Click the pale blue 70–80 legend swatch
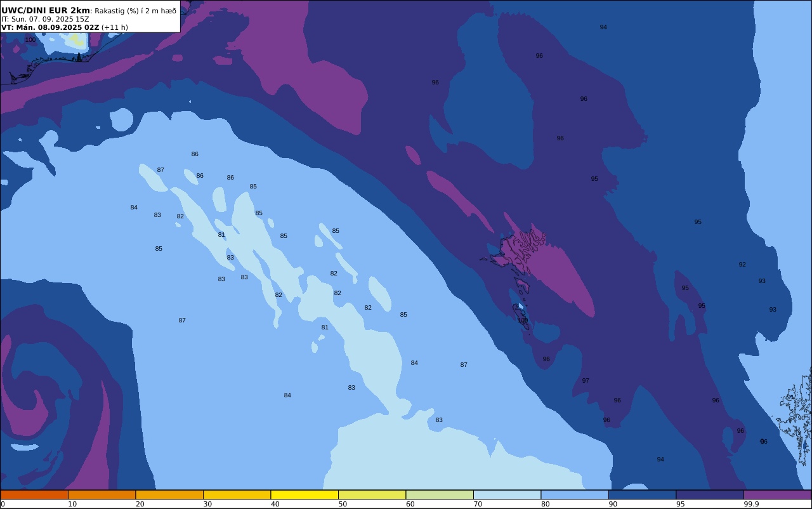Screen dimensions: 812x509 tap(507, 494)
